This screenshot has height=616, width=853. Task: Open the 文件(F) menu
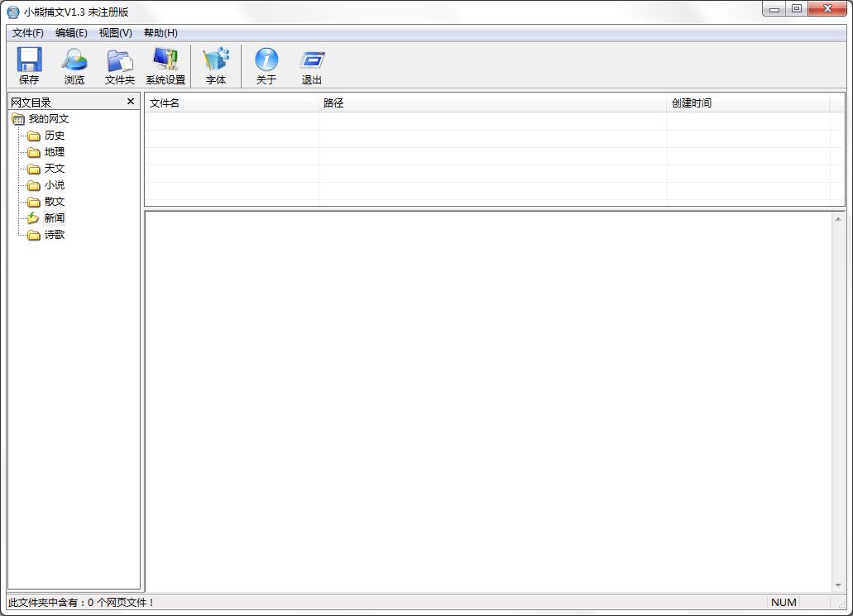point(28,33)
